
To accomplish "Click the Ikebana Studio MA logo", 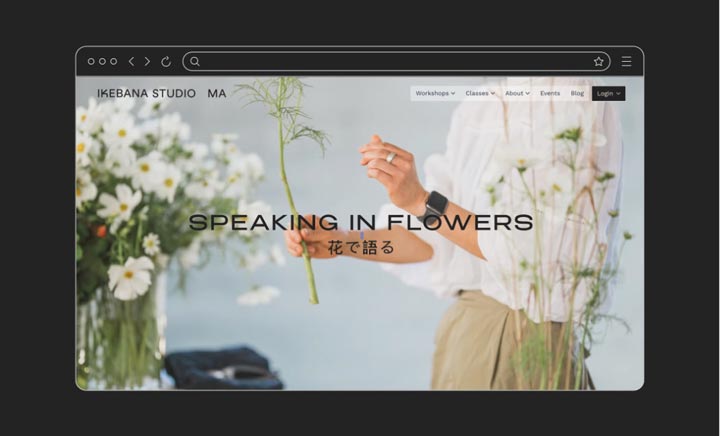I will tap(161, 93).
